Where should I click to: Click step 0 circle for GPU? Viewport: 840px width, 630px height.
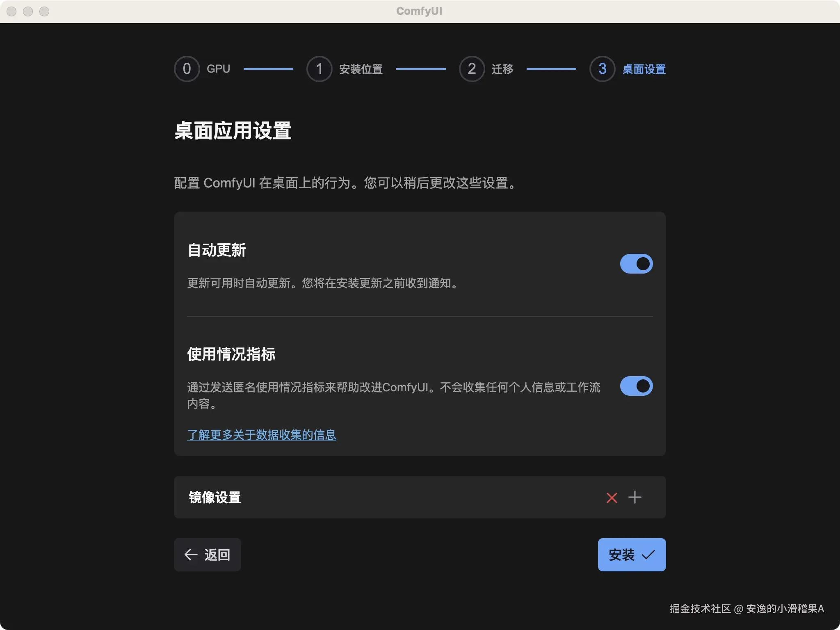(x=187, y=69)
